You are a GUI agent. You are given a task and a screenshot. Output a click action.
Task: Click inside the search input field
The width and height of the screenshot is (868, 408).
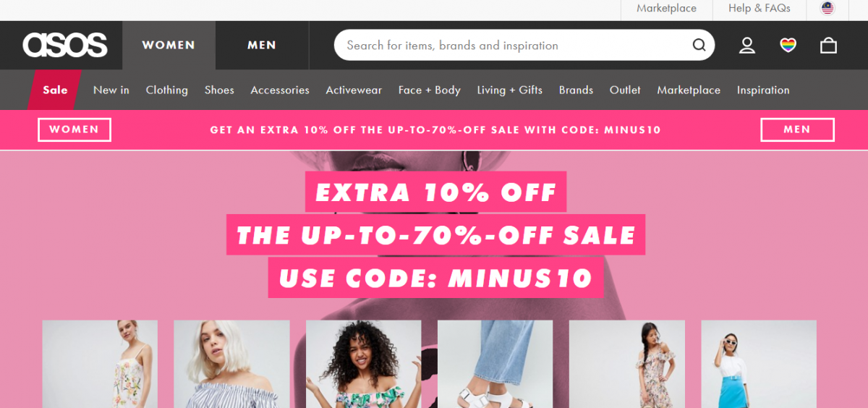coord(514,45)
